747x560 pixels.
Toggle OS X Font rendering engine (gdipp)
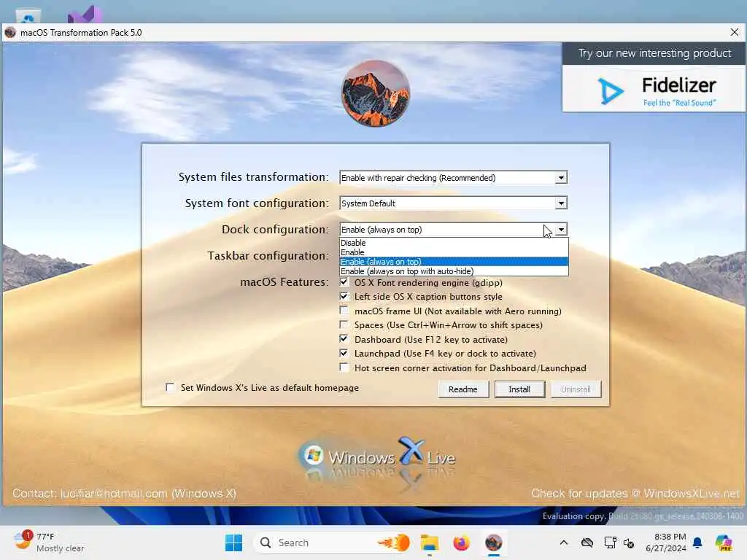[x=344, y=282]
